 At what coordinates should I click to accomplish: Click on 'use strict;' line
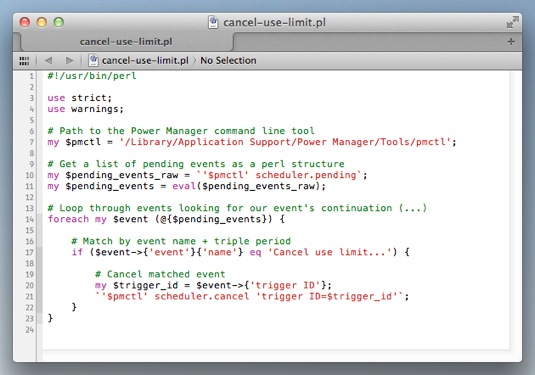pyautogui.click(x=79, y=98)
